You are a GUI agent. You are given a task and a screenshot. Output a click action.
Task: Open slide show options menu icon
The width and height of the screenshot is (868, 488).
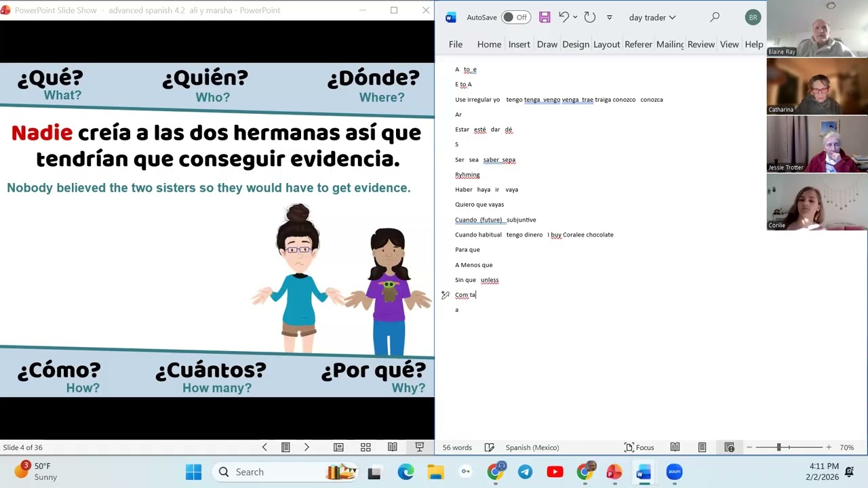point(285,447)
